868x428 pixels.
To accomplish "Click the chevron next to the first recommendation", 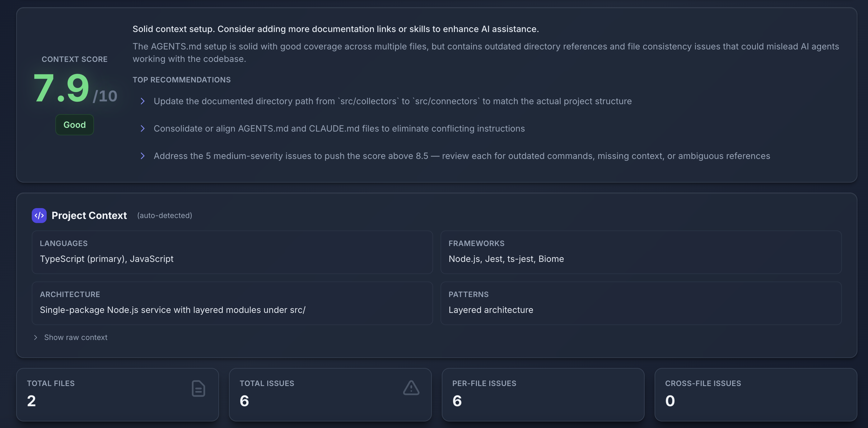I will click(x=143, y=101).
